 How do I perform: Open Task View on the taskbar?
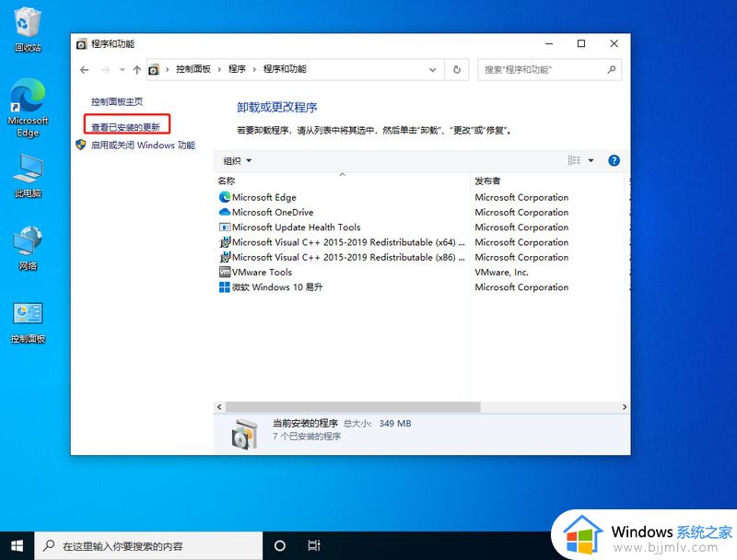[x=313, y=545]
